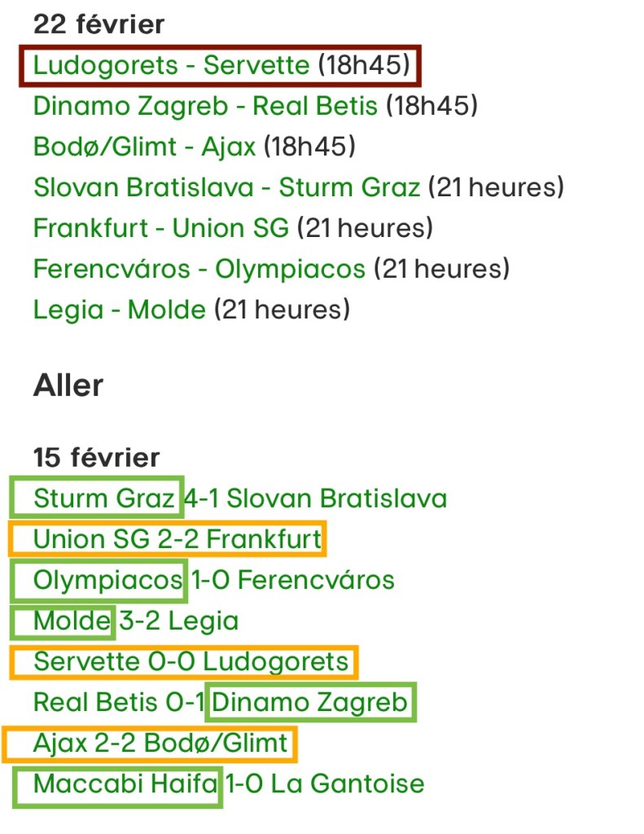Open the Ludogorets - Servette fixture link

[x=172, y=65]
